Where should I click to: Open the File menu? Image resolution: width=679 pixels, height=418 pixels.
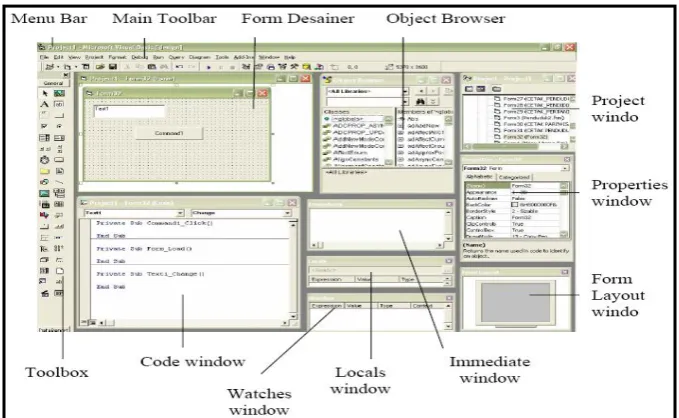44,57
